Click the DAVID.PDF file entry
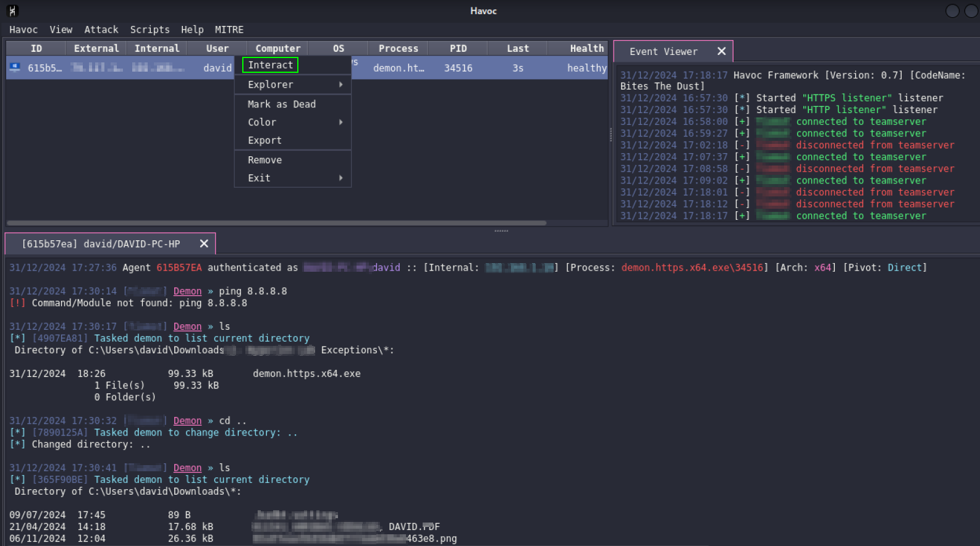The image size is (980, 546). pyautogui.click(x=414, y=527)
